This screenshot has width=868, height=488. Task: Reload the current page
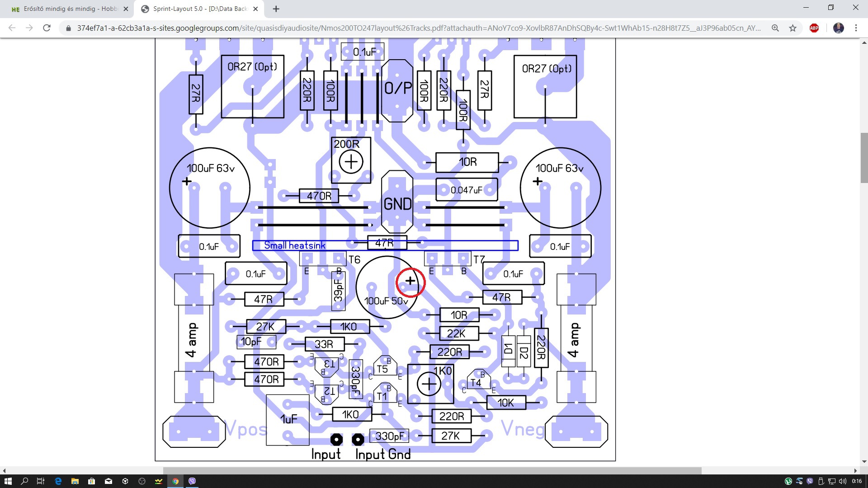tap(47, 28)
